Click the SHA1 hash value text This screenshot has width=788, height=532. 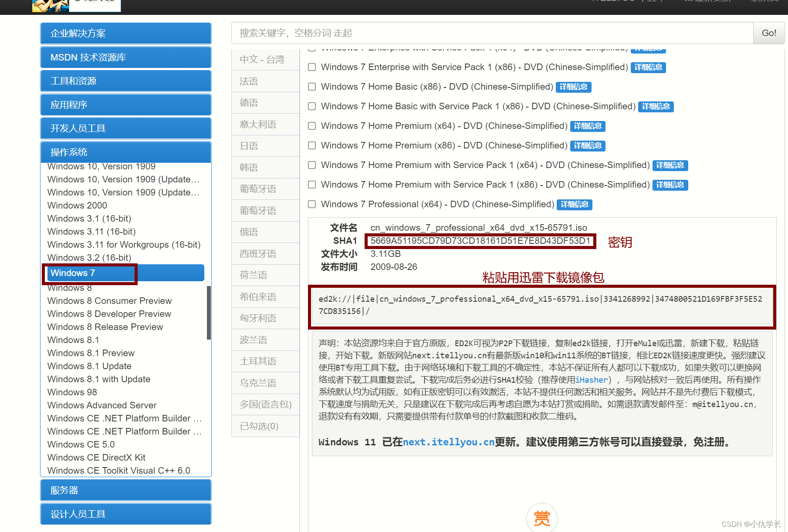point(480,241)
